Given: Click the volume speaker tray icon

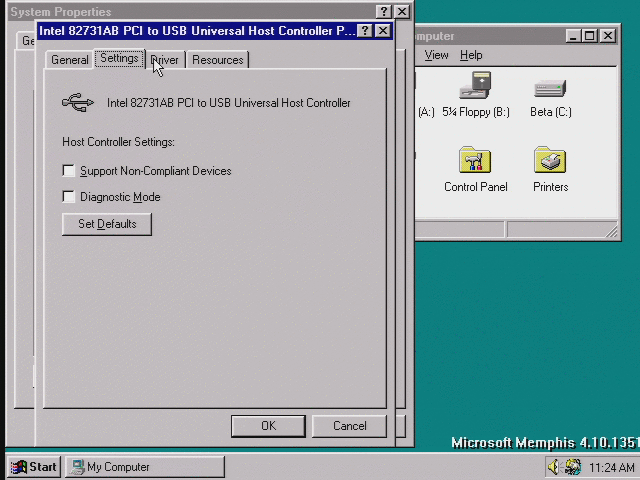Looking at the screenshot, I should coord(553,467).
